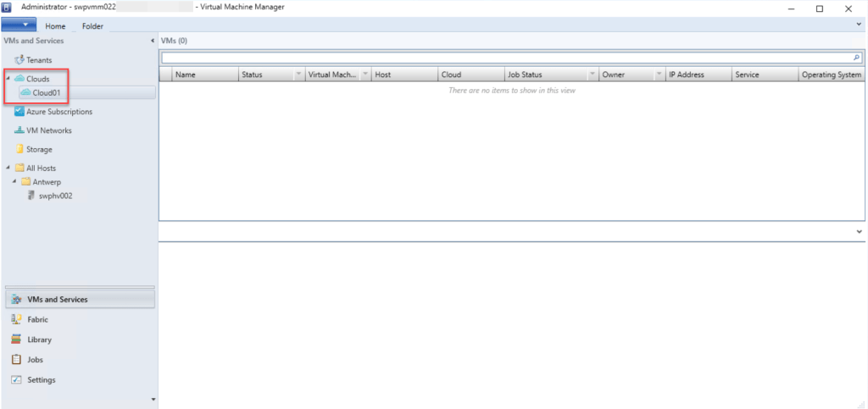Click the Tenants icon in navigation tree
Image resolution: width=868 pixels, height=409 pixels.
pyautogui.click(x=19, y=60)
